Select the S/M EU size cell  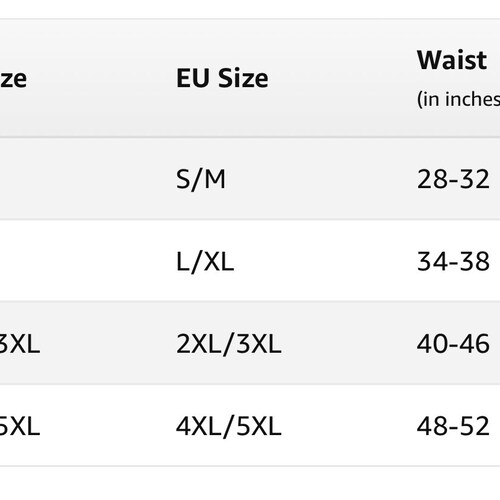click(201, 180)
